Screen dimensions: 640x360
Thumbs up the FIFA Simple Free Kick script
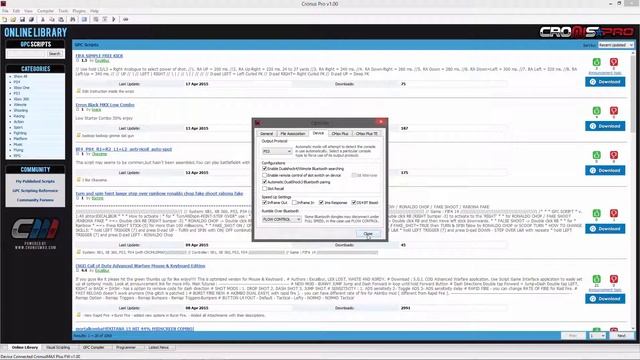[597, 62]
